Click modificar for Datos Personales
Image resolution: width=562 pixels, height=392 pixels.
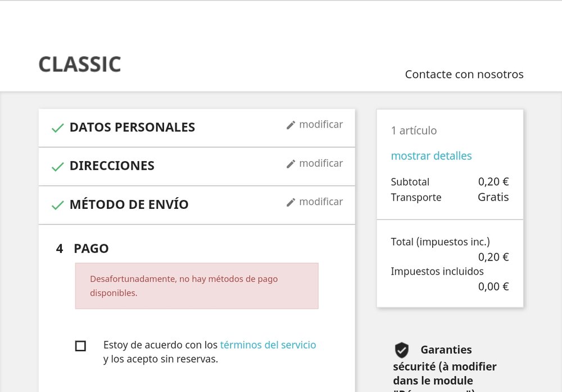click(x=320, y=125)
